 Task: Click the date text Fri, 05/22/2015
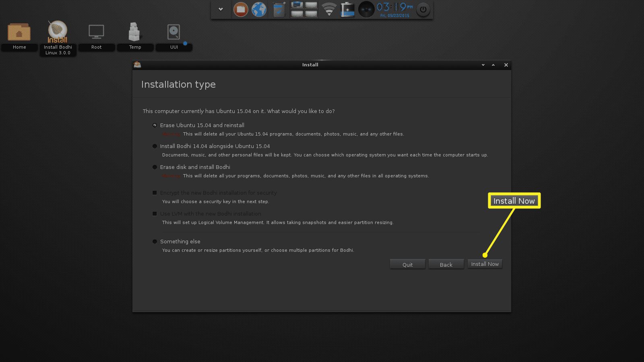[394, 16]
